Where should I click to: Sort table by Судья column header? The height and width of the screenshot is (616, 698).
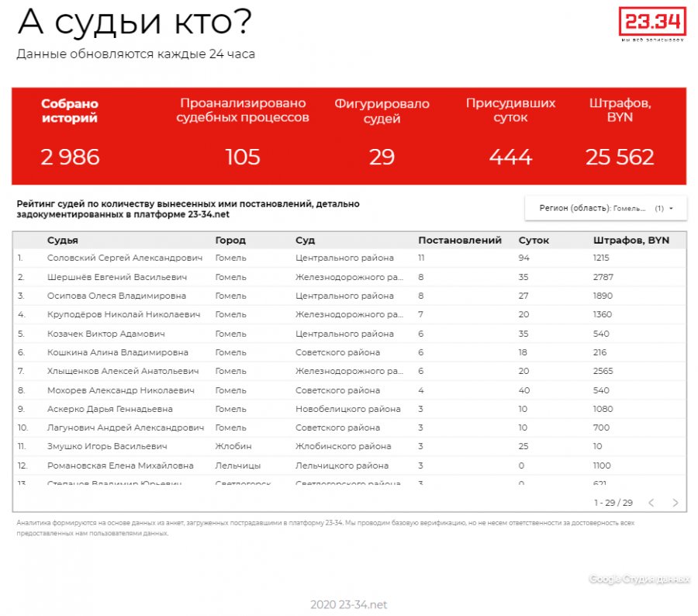tap(63, 241)
